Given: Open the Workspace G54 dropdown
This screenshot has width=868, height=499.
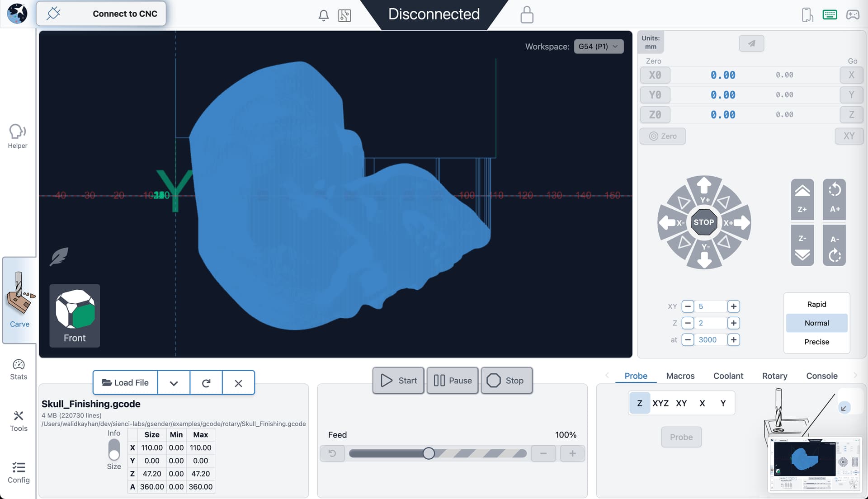Looking at the screenshot, I should pyautogui.click(x=599, y=47).
